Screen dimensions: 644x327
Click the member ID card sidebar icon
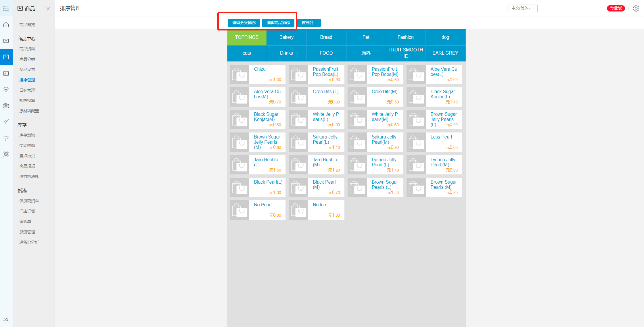[6, 73]
